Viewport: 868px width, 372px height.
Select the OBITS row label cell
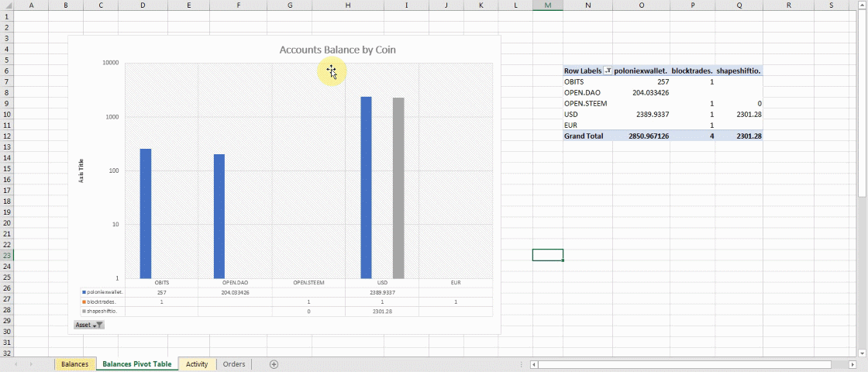click(588, 82)
